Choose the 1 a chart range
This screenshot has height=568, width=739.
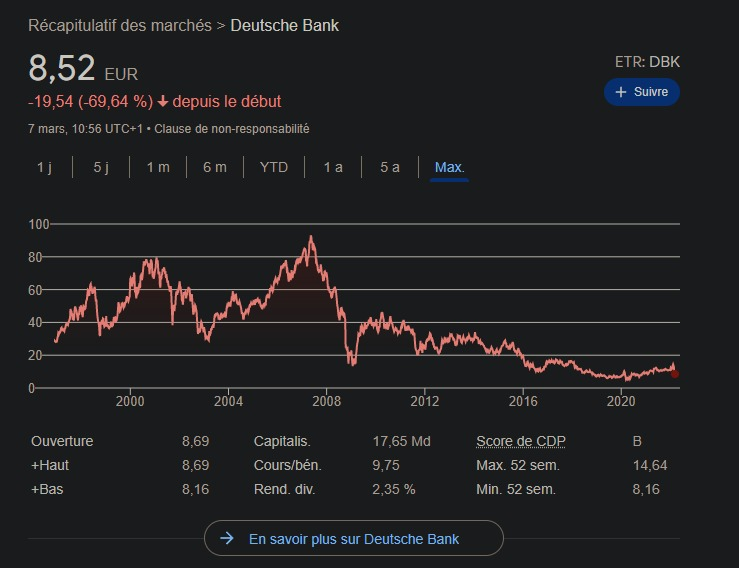333,167
